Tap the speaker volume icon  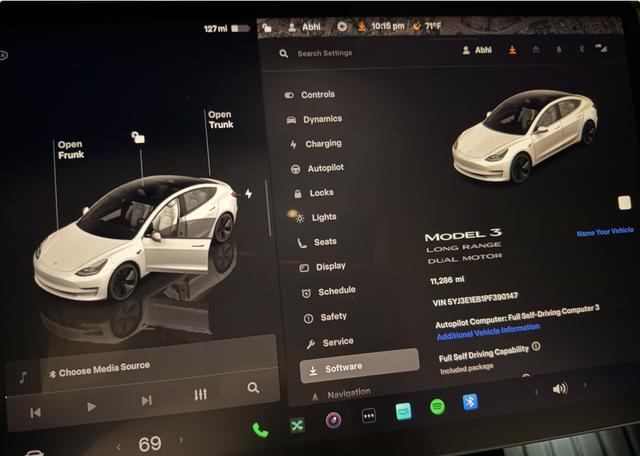click(x=560, y=389)
